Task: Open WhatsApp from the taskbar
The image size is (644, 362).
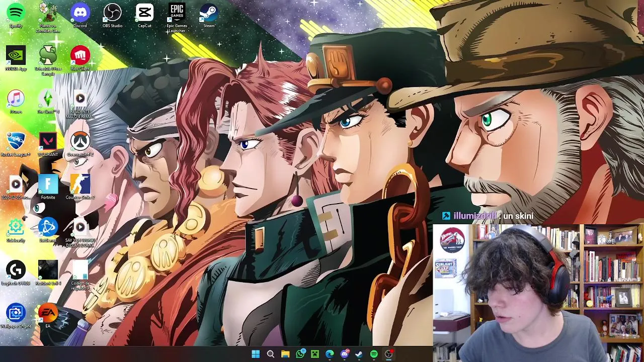Action: point(300,354)
